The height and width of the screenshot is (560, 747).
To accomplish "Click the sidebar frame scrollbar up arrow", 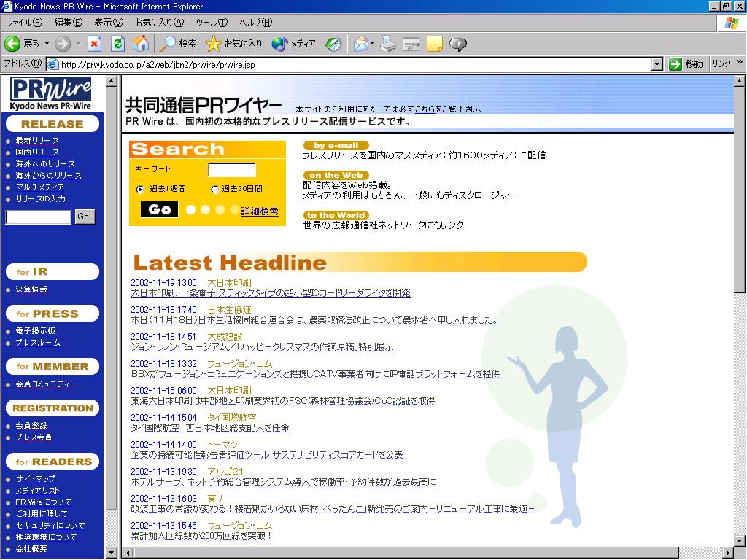I will (x=111, y=81).
